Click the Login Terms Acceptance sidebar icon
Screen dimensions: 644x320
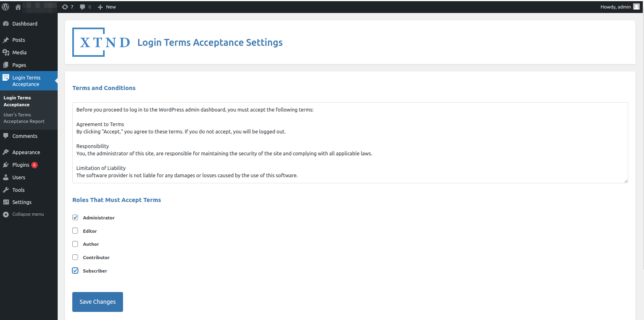(x=6, y=77)
